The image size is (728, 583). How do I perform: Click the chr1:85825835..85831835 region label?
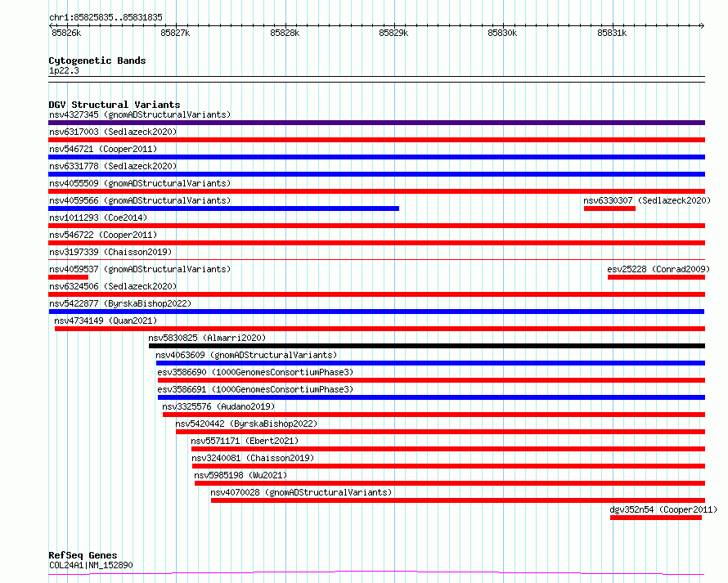point(106,17)
